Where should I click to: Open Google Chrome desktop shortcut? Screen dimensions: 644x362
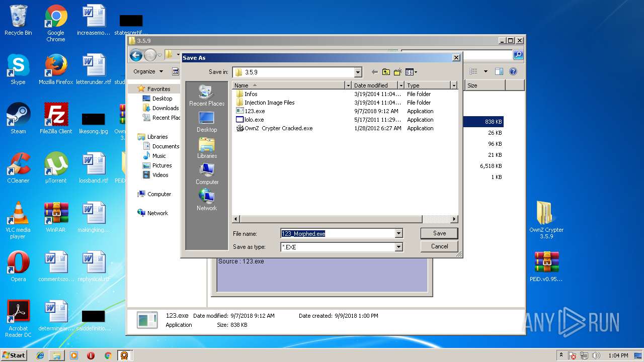[x=56, y=24]
